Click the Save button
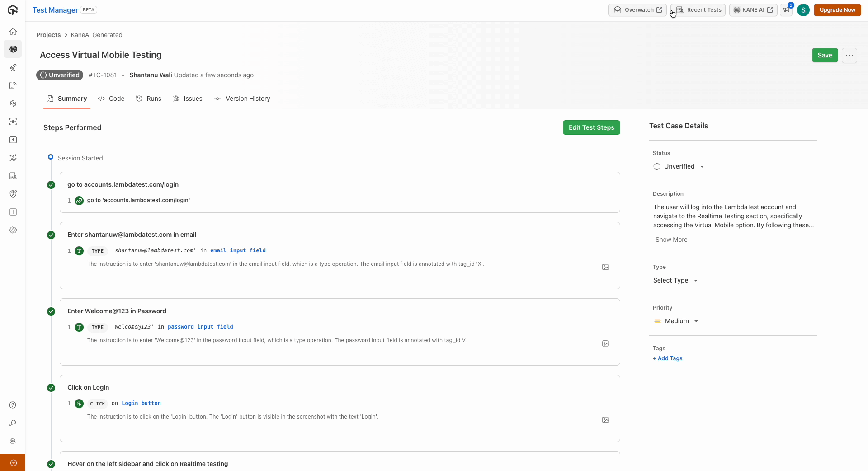The width and height of the screenshot is (868, 471). pyautogui.click(x=825, y=55)
